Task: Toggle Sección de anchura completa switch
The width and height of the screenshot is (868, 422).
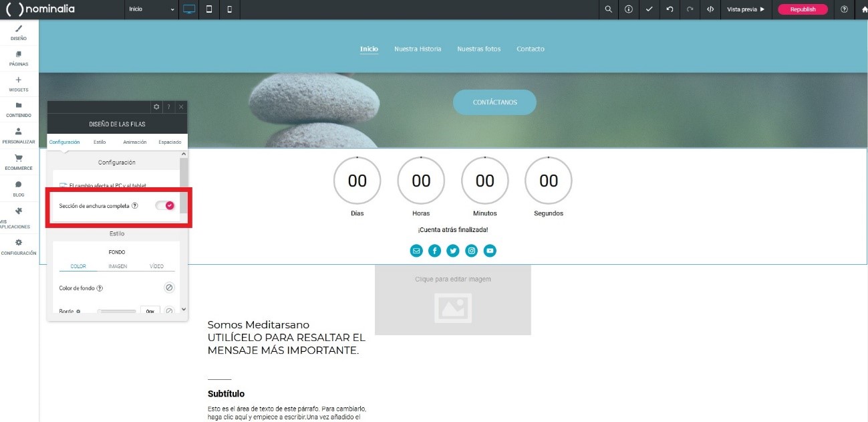Action: point(165,205)
